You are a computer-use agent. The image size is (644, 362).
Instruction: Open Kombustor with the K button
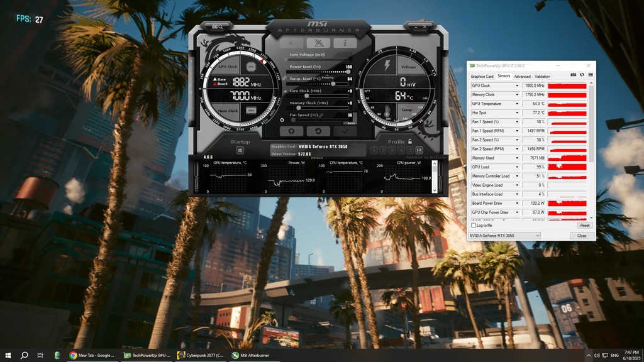[x=292, y=43]
